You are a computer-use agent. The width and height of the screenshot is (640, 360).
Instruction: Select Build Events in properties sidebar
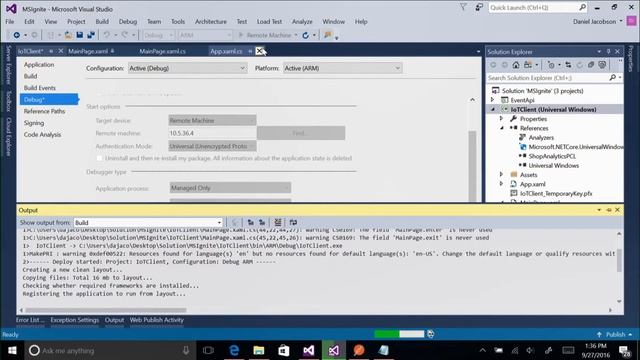click(x=40, y=88)
